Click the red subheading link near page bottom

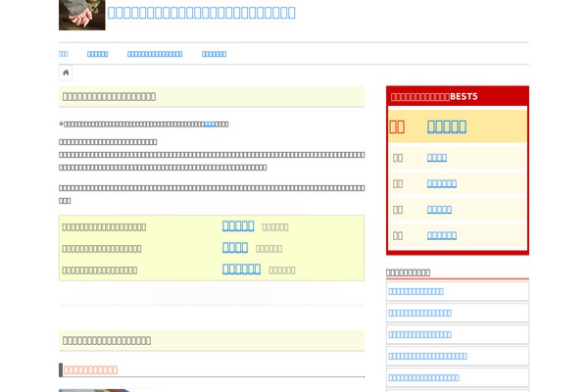[x=90, y=370]
